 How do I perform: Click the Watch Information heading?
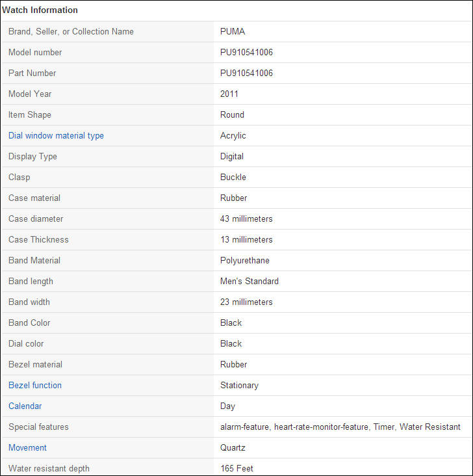pyautogui.click(x=40, y=10)
